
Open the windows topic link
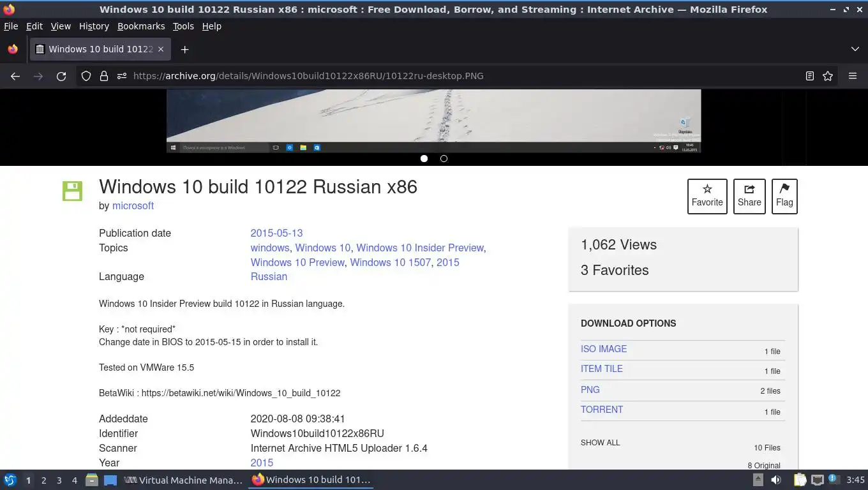pos(270,248)
